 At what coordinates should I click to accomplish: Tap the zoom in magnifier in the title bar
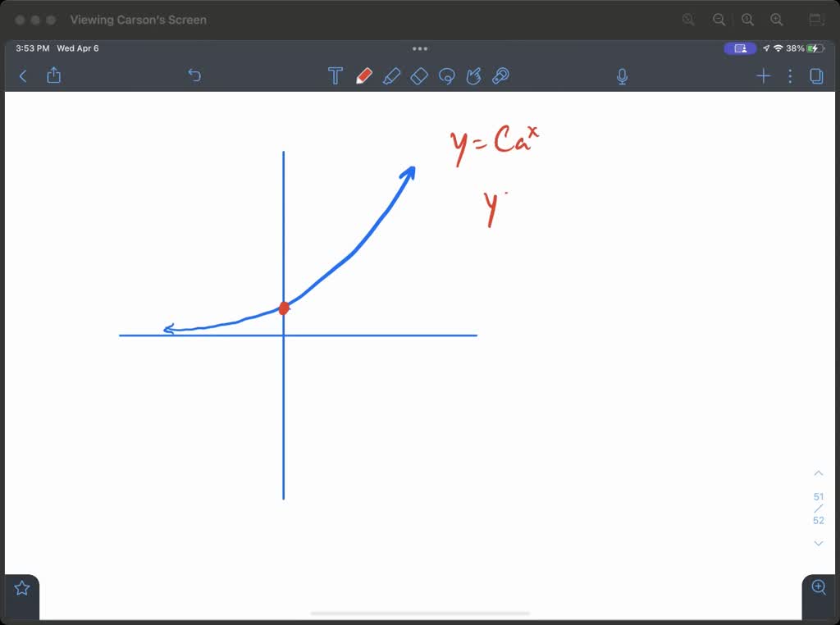click(777, 20)
